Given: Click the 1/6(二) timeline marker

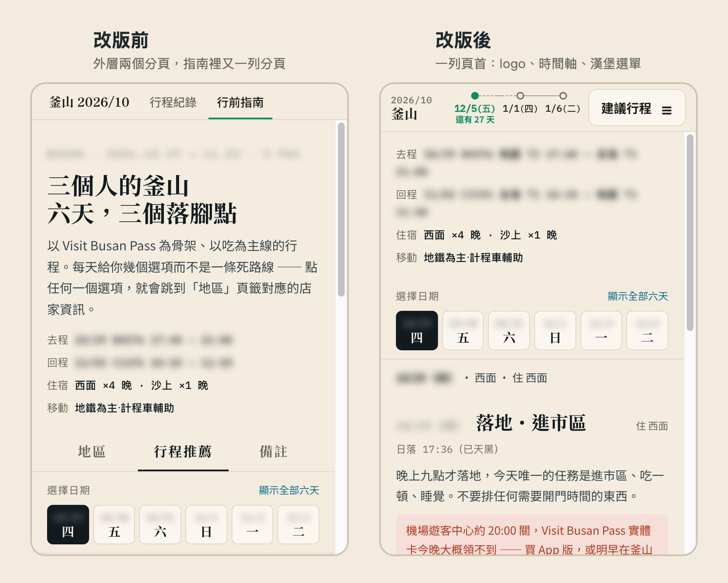Looking at the screenshot, I should coord(563,95).
